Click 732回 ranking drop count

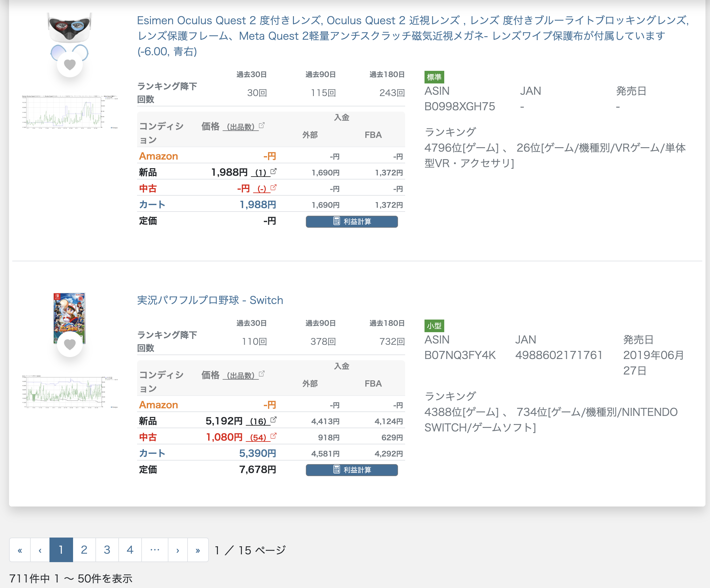[392, 342]
